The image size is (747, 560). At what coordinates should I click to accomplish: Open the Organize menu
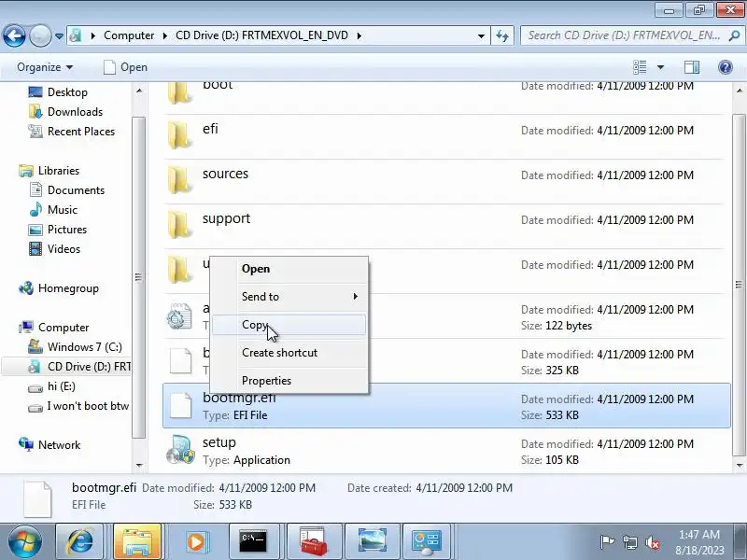[45, 67]
